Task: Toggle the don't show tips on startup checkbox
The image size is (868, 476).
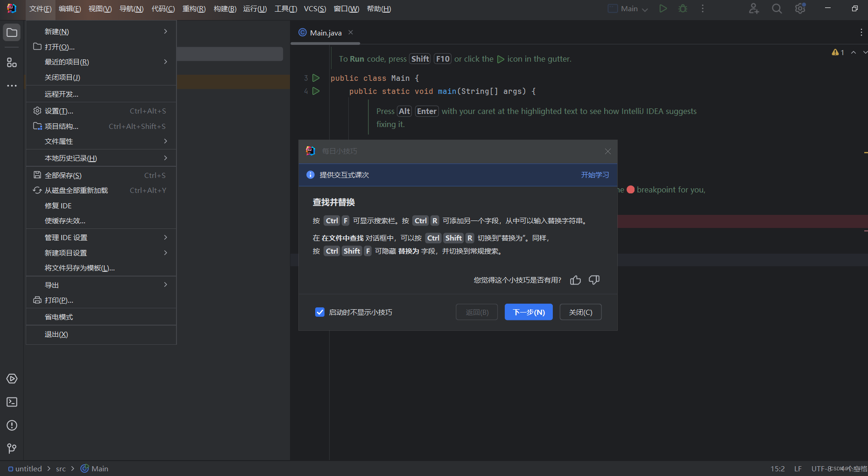Action: coord(320,312)
